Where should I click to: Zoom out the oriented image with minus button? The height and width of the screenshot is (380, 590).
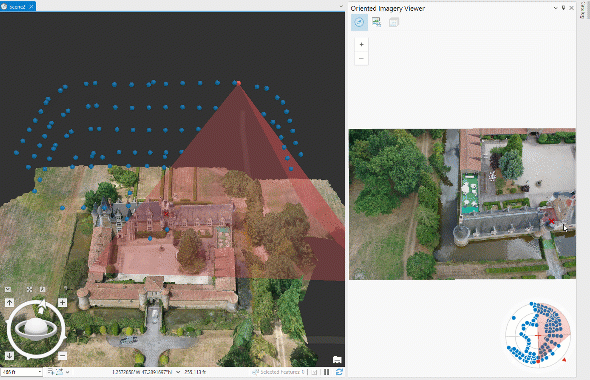[x=361, y=58]
